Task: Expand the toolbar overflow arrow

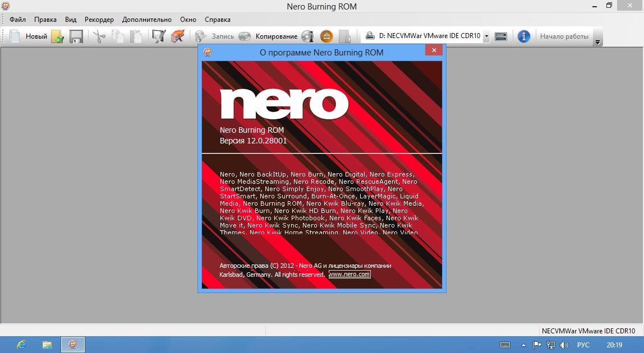Action: pyautogui.click(x=598, y=41)
